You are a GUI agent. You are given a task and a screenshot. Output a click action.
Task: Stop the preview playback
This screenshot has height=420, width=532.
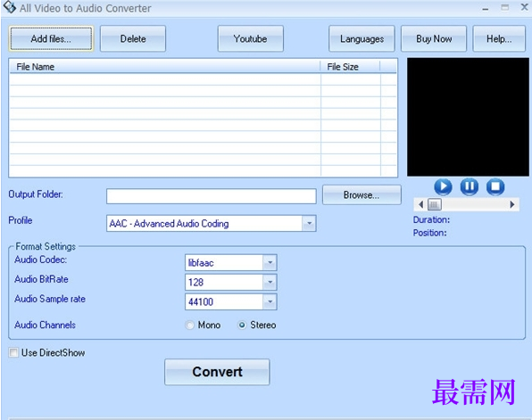(495, 186)
